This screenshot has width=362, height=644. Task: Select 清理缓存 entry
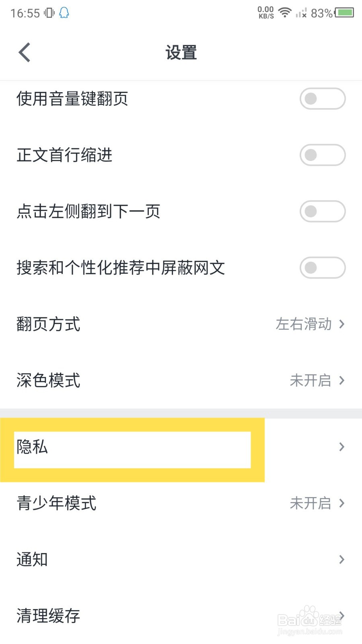tap(181, 616)
